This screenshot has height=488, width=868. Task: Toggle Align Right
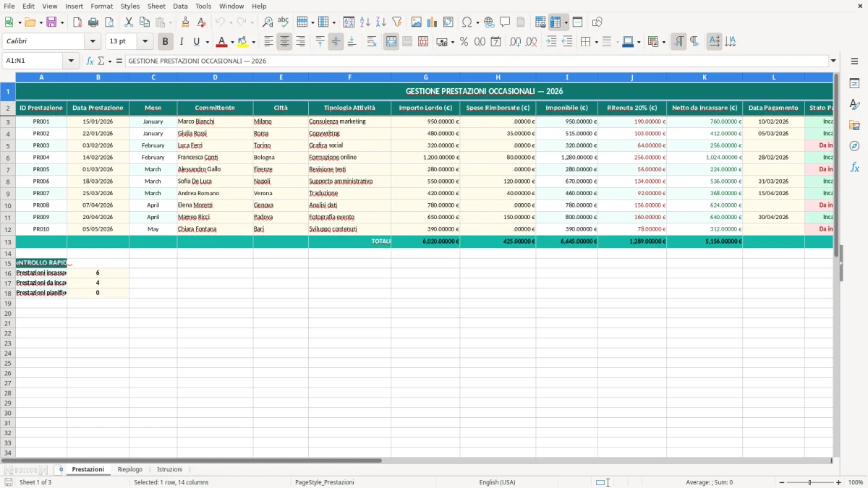tap(300, 42)
